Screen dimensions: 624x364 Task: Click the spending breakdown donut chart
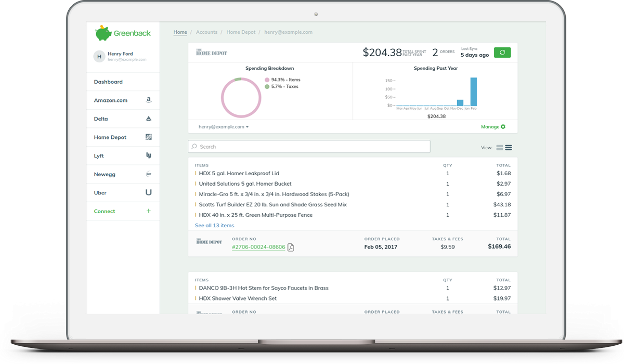241,97
